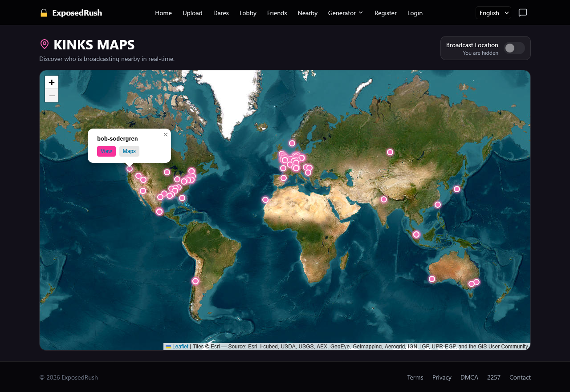Screen dimensions: 570x392
Task: Open the Privacy footer link
Action: 442,377
